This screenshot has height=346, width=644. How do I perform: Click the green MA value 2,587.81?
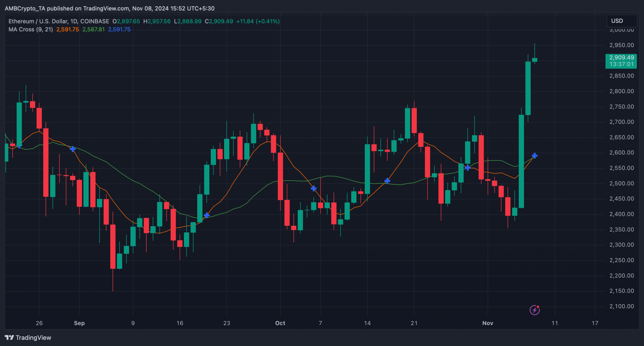pos(94,29)
